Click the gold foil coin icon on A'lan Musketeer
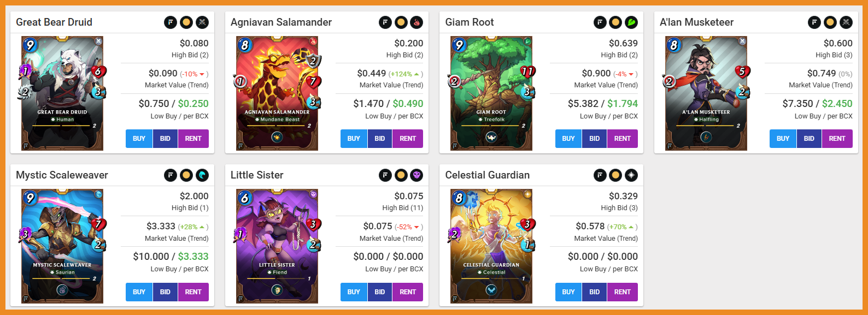 [830, 22]
